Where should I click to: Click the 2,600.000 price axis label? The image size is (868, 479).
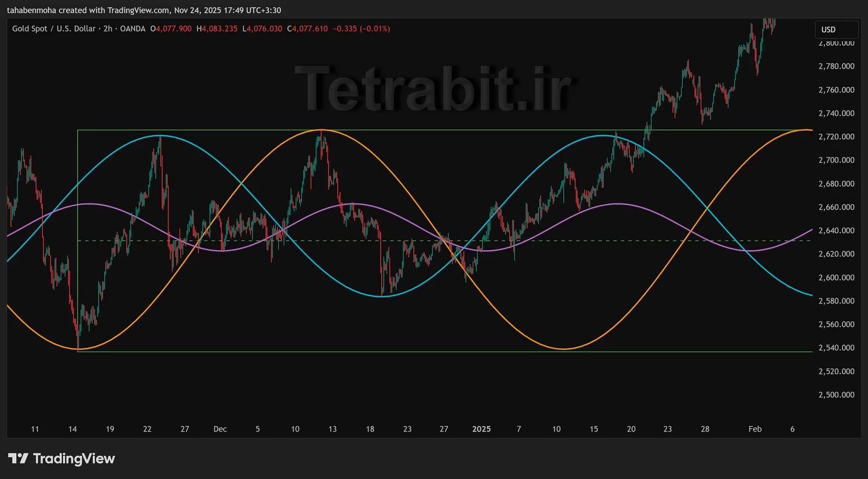[x=836, y=277]
